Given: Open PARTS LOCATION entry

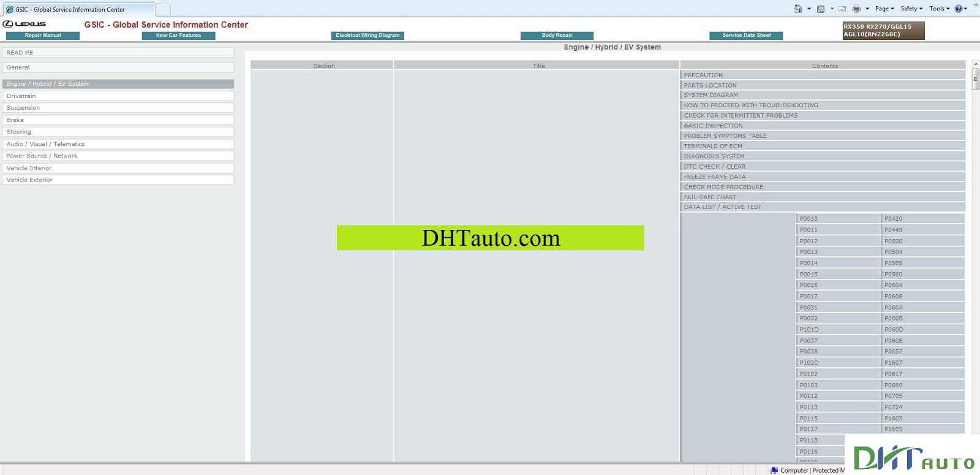Looking at the screenshot, I should click(x=823, y=85).
